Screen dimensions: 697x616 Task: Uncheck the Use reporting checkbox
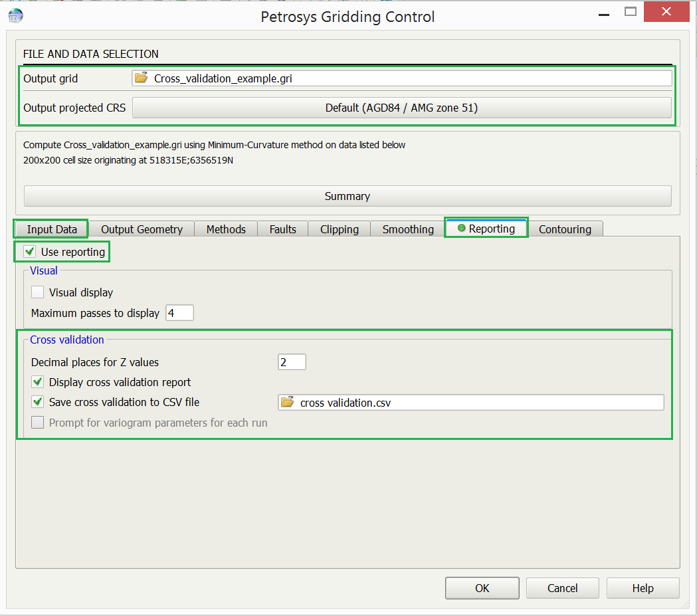(29, 252)
